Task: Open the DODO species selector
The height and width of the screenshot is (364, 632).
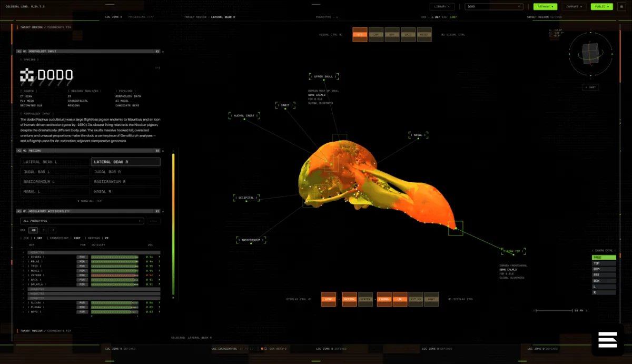Action: (494, 7)
